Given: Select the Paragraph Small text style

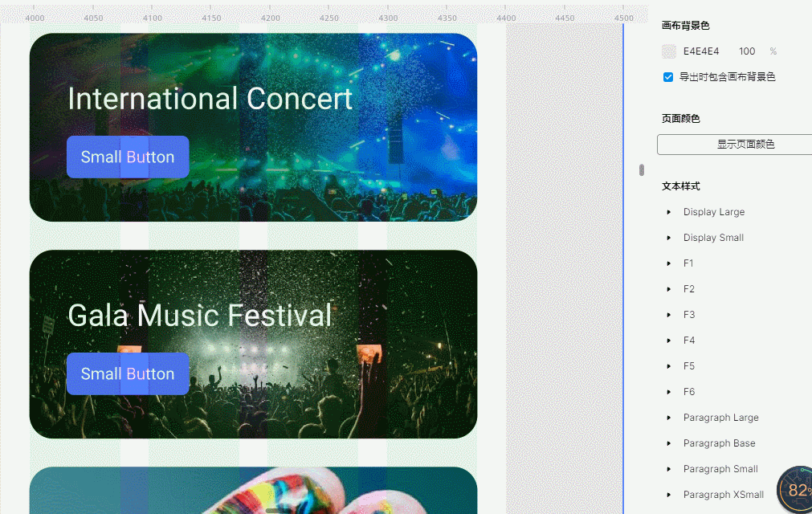Looking at the screenshot, I should coord(720,469).
